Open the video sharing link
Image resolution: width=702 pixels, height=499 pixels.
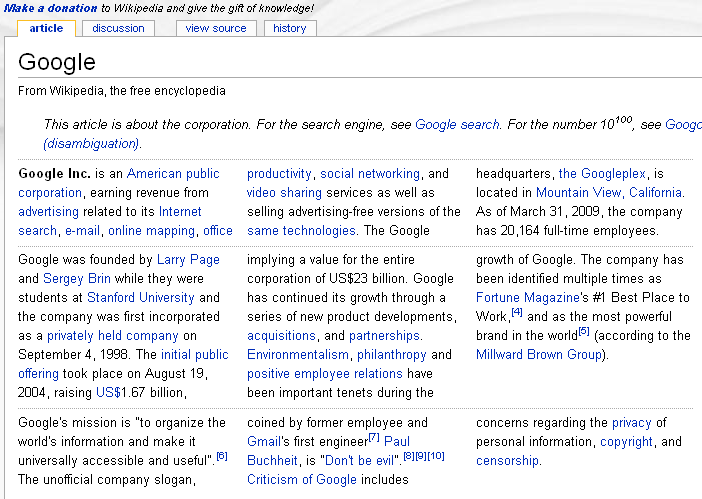click(284, 193)
